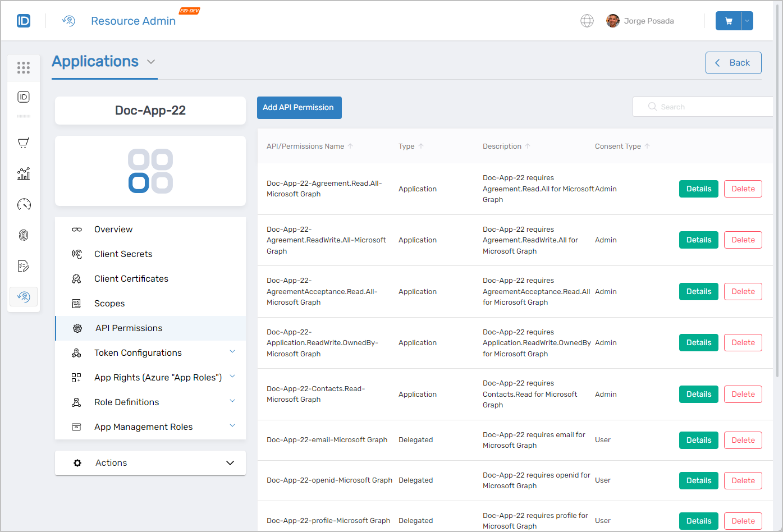Open the checklist document sidebar icon
This screenshot has height=532, width=783.
(x=23, y=265)
